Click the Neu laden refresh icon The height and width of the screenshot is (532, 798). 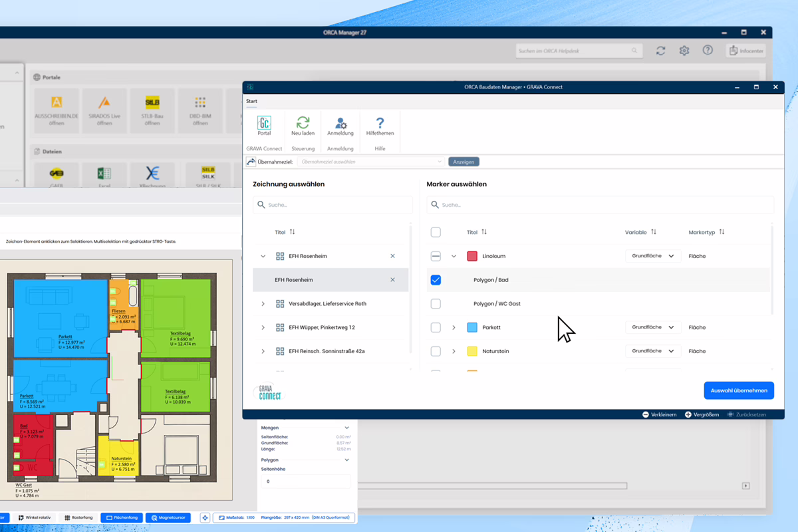click(303, 124)
